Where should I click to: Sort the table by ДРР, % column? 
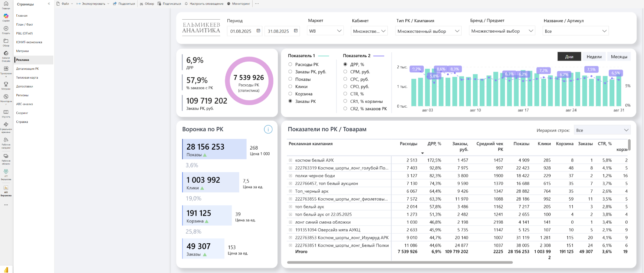pos(434,144)
